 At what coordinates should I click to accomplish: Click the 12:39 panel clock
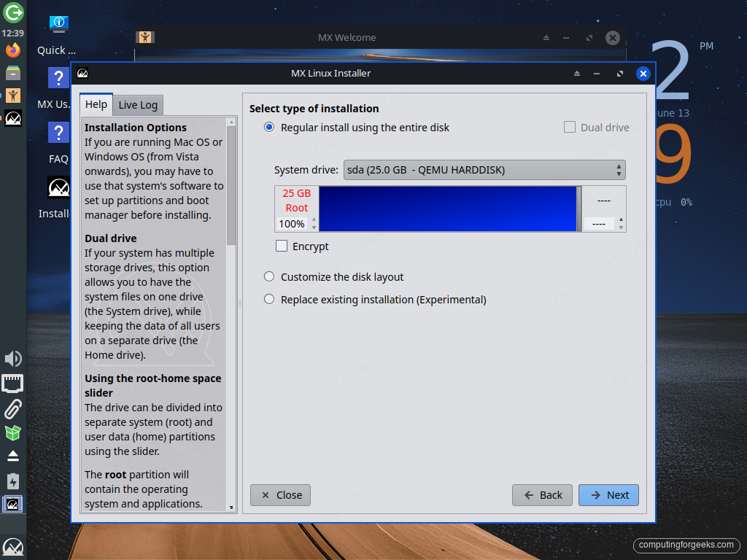pos(13,34)
